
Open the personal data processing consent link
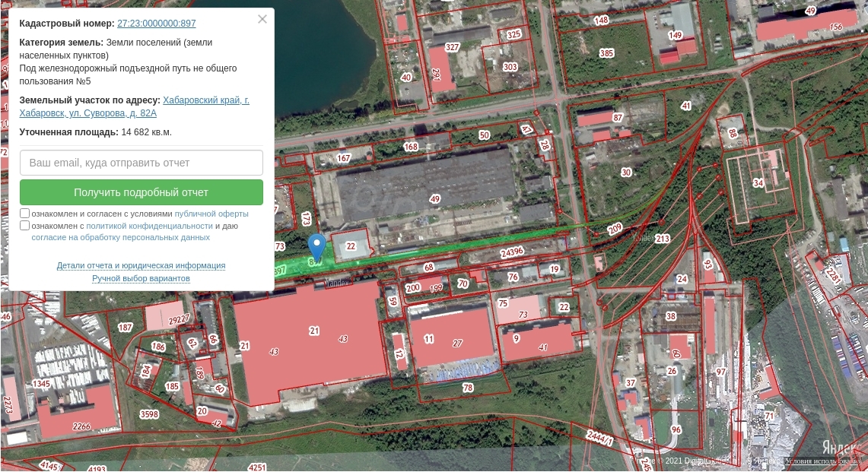pyautogui.click(x=120, y=237)
